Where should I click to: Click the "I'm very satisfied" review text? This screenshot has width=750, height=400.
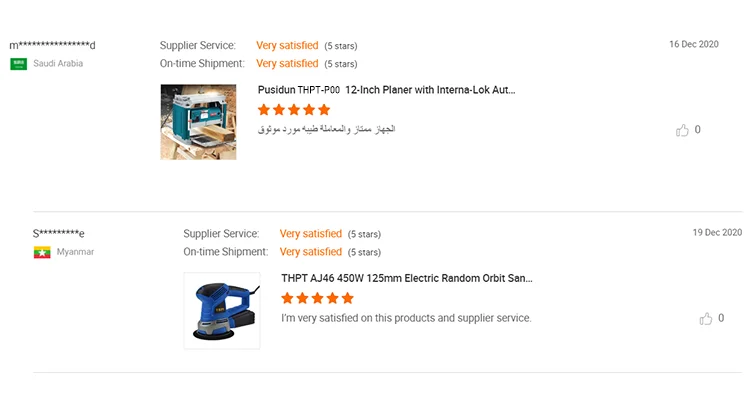point(406,318)
